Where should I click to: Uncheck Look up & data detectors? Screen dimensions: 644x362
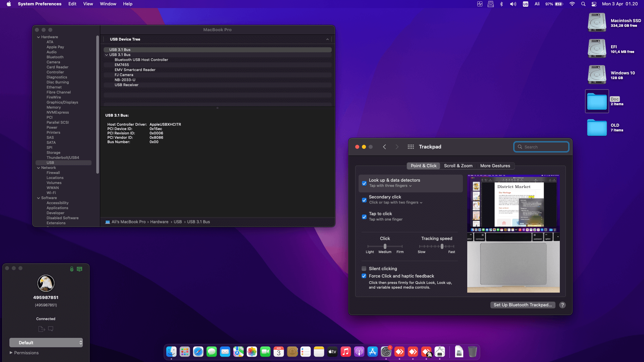364,183
